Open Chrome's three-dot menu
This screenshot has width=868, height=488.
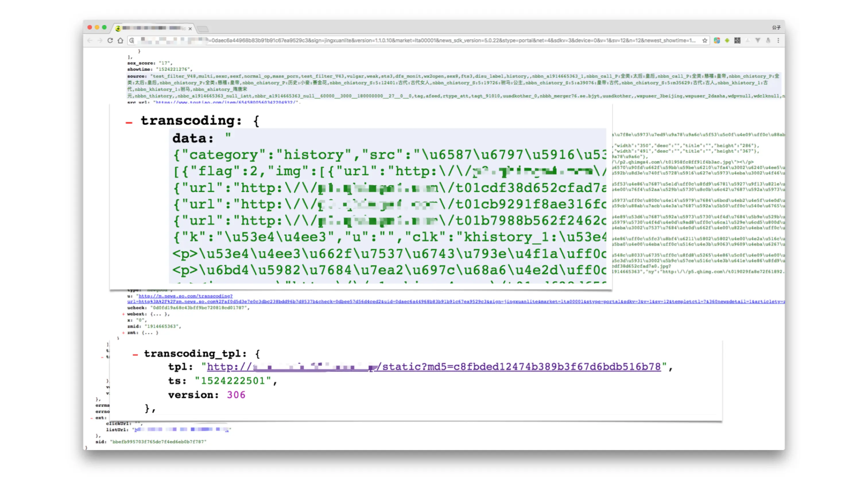(778, 40)
